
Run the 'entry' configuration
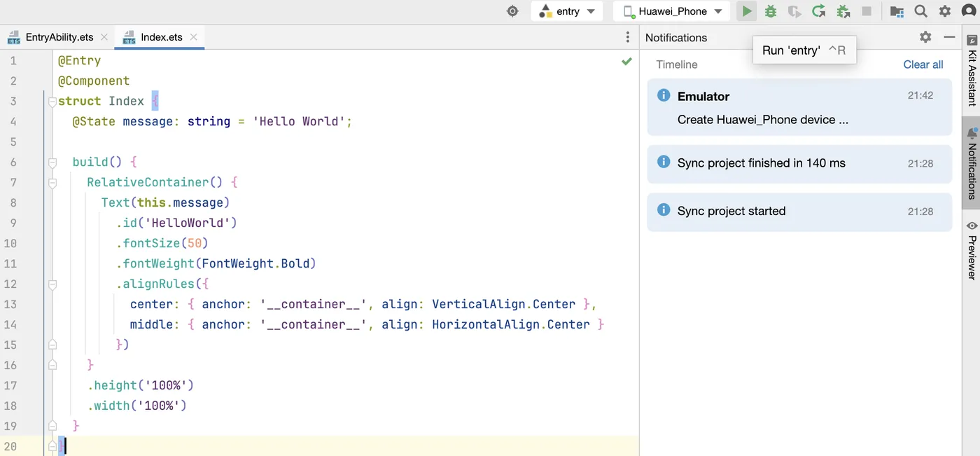pos(747,11)
